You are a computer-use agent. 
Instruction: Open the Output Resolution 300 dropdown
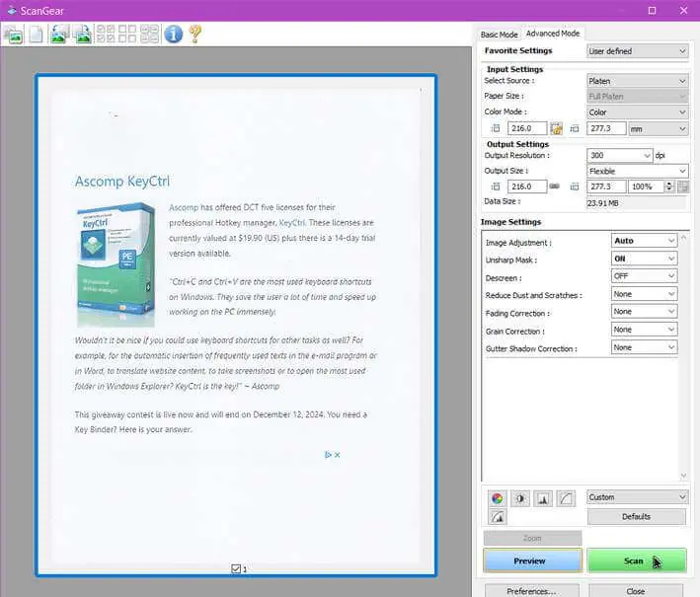(x=620, y=155)
